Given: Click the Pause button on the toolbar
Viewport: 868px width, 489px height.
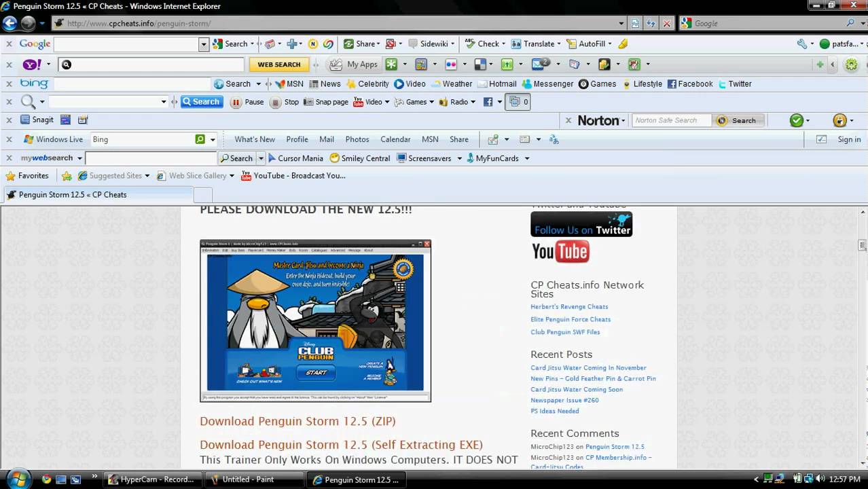Looking at the screenshot, I should pos(247,102).
